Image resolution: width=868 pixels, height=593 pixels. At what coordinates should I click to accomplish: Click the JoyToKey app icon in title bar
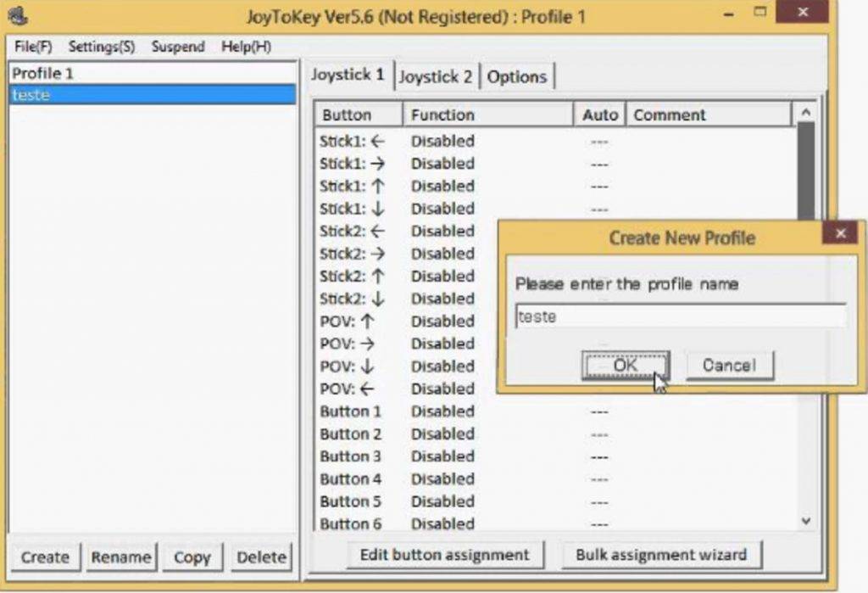point(18,14)
